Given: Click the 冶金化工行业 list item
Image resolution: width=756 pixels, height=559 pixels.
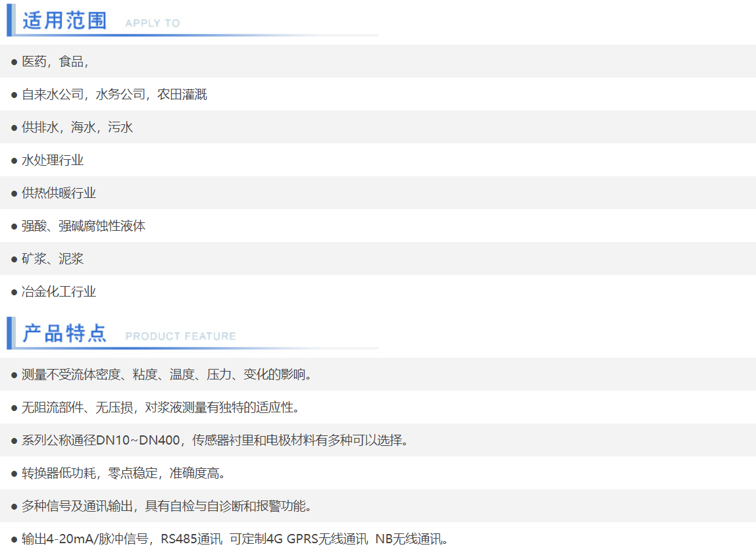Looking at the screenshot, I should click(59, 292).
